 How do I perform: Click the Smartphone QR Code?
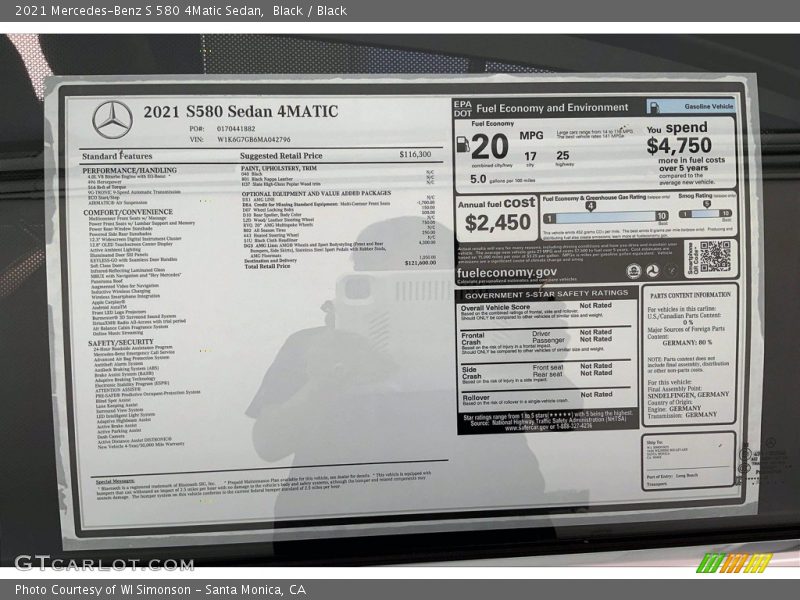click(x=714, y=256)
